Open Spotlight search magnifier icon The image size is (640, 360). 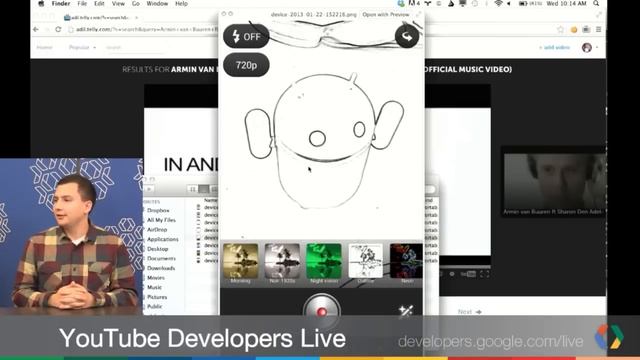(x=596, y=4)
